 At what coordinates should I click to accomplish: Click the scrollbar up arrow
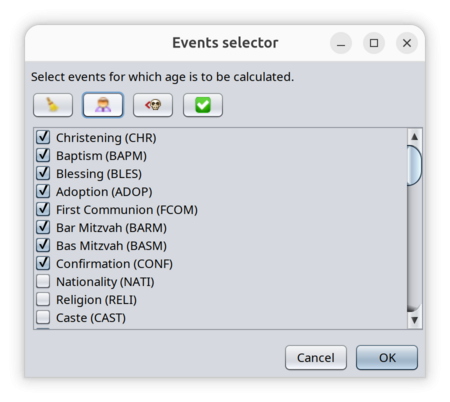pyautogui.click(x=414, y=137)
